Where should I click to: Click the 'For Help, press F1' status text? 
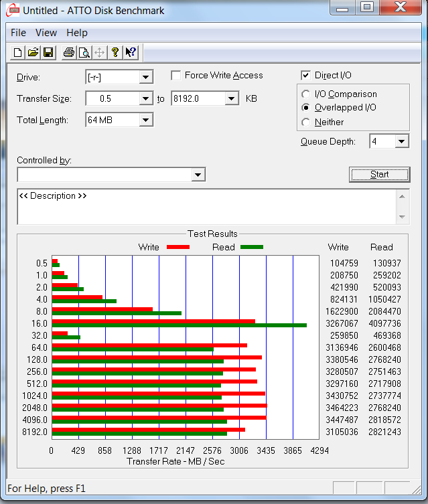click(46, 489)
